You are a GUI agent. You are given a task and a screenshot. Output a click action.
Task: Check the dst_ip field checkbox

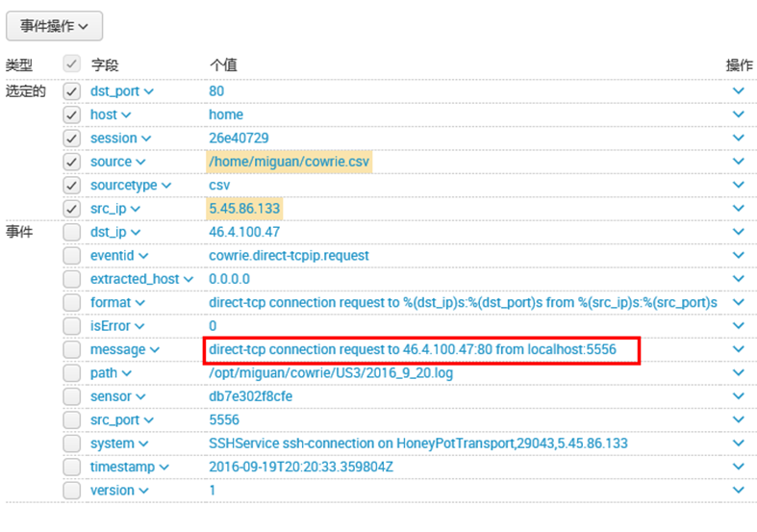(71, 232)
